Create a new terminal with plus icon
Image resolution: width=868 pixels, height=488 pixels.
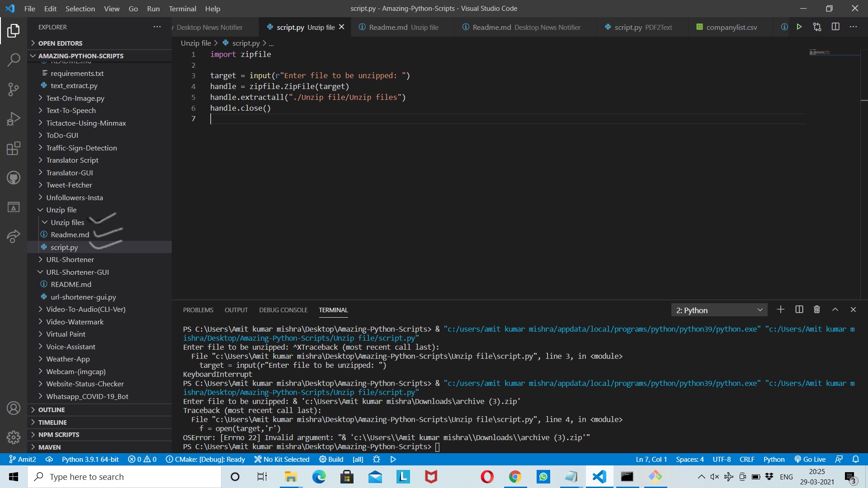(781, 310)
